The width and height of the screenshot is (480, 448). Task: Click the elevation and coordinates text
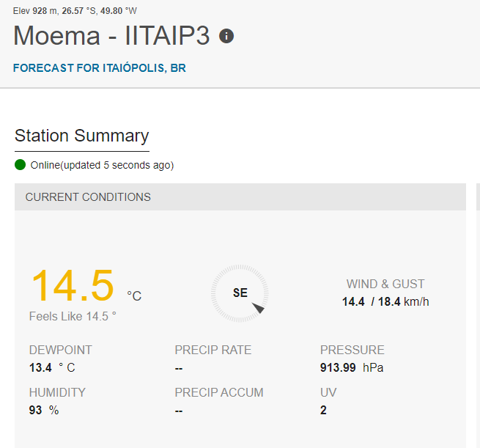point(75,11)
